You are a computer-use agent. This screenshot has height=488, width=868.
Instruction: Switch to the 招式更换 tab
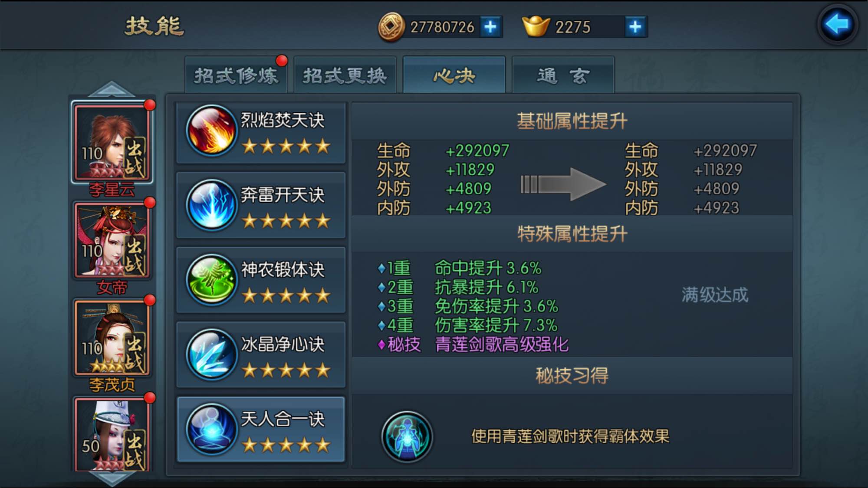point(345,75)
